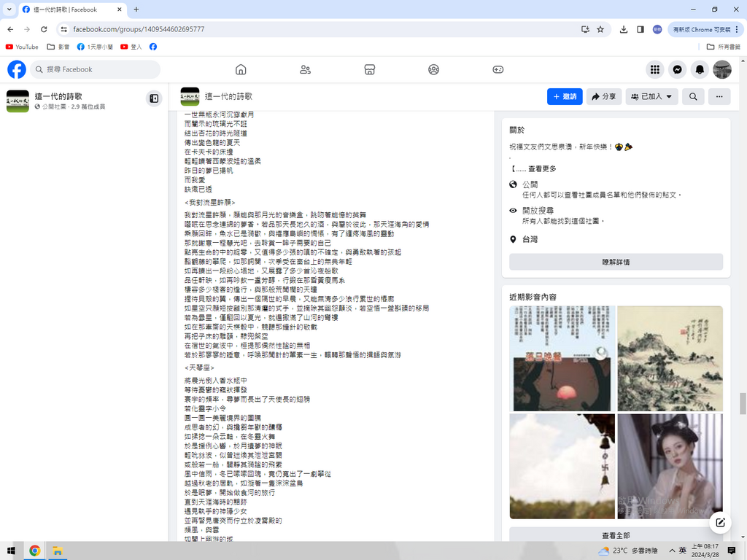Toggle the left sidebar panel icon

coord(154,98)
